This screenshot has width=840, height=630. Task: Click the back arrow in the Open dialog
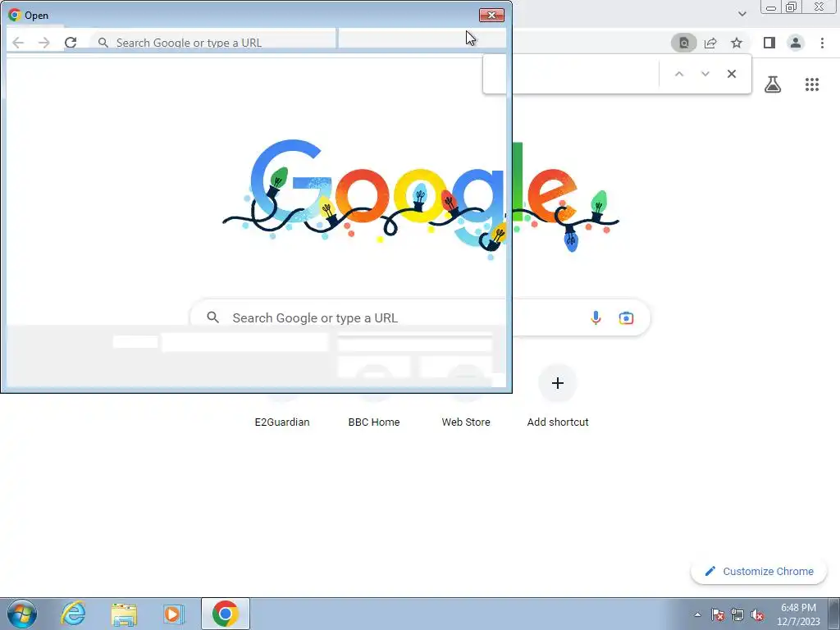point(18,43)
